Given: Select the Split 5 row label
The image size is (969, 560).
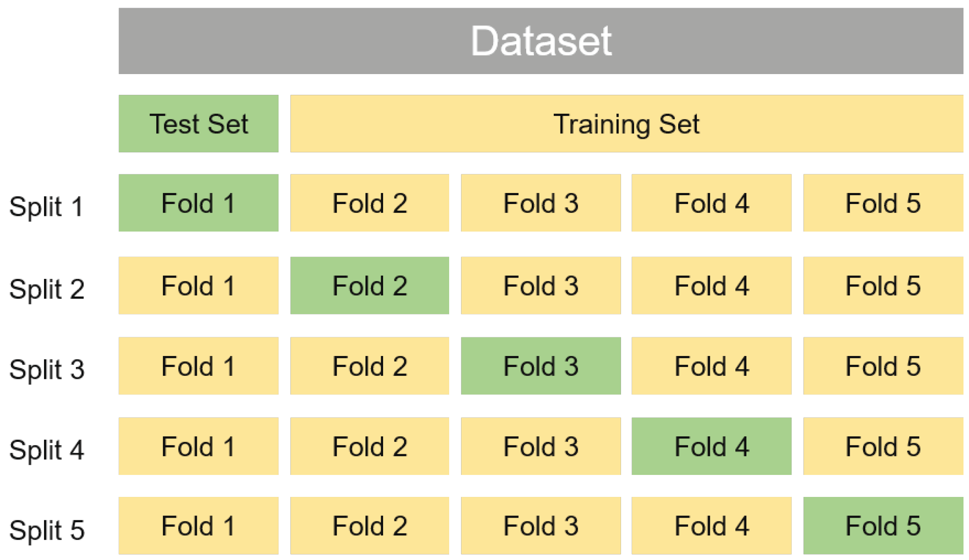Looking at the screenshot, I should (47, 530).
